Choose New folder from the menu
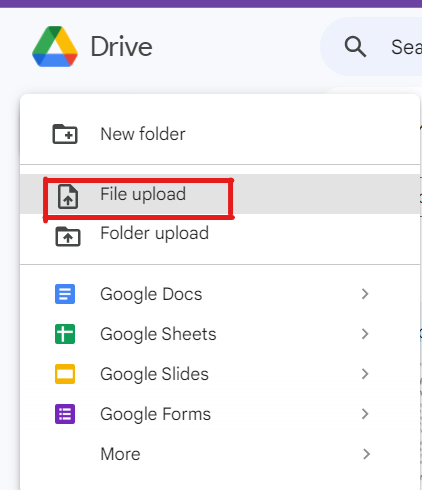 pos(220,134)
